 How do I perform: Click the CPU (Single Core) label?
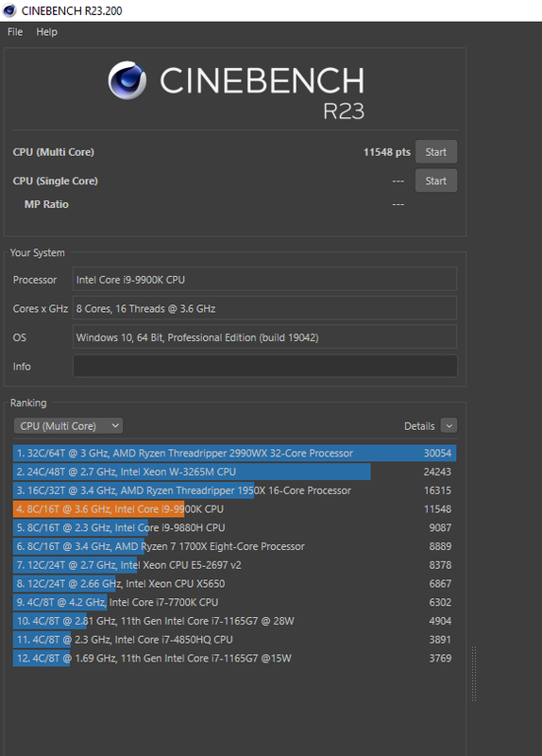[56, 180]
